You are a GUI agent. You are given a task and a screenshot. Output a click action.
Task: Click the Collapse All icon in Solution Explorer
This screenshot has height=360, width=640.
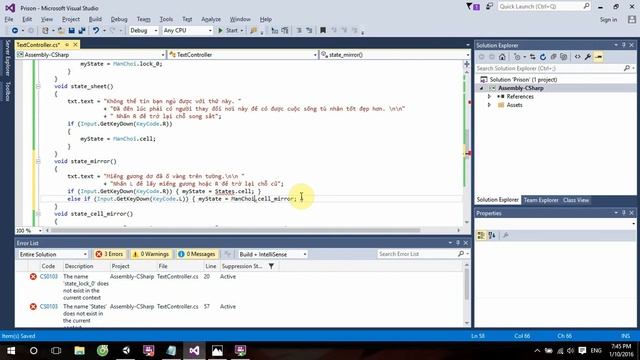point(553,57)
